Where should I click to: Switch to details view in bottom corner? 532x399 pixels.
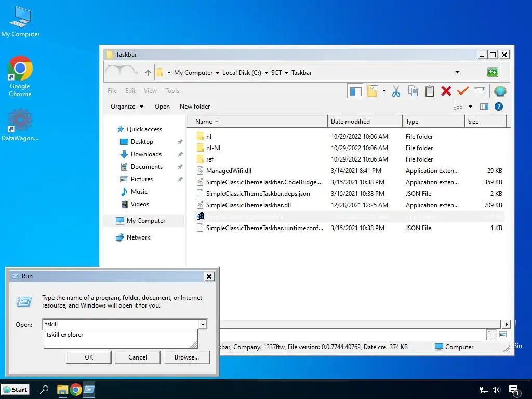(x=491, y=335)
